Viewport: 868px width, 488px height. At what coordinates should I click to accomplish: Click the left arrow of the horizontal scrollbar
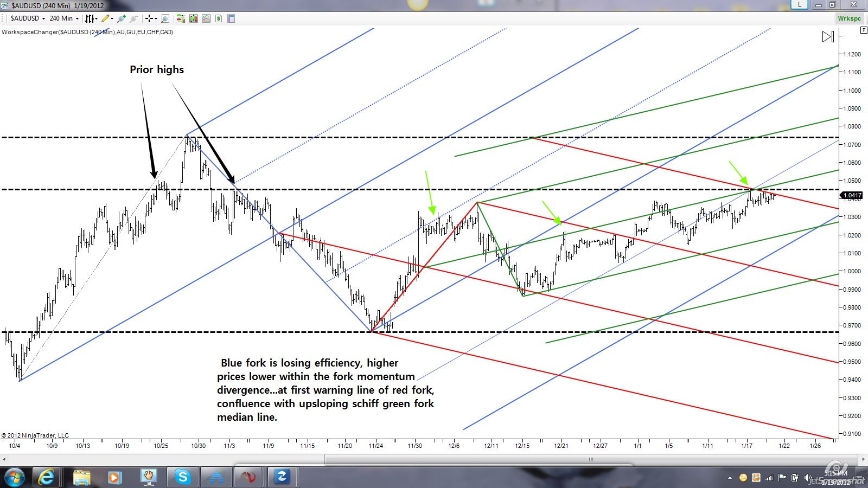[x=4, y=459]
